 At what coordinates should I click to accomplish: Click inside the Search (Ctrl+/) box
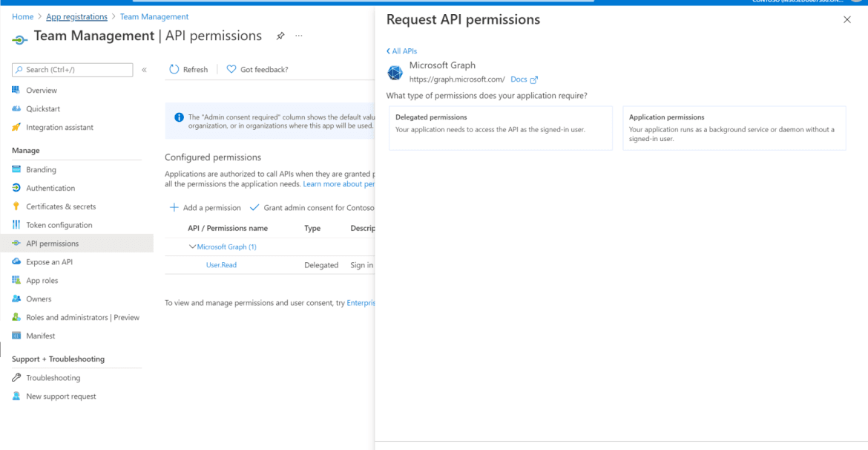73,70
